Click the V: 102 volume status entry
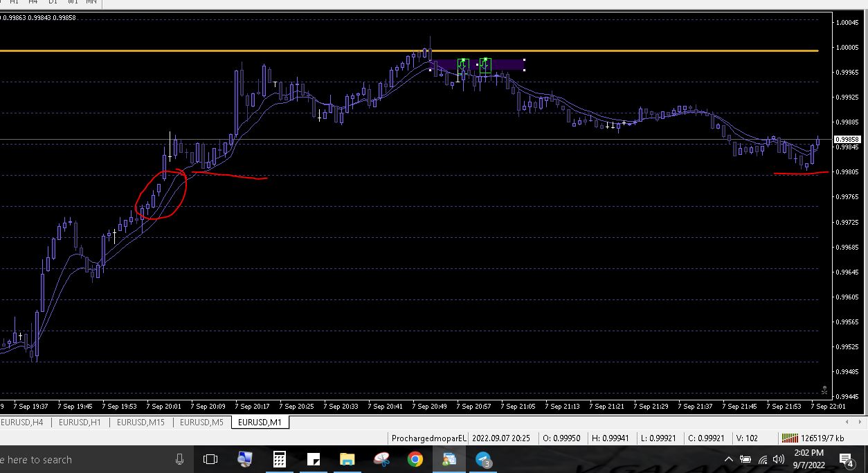868x473 pixels. click(x=748, y=438)
